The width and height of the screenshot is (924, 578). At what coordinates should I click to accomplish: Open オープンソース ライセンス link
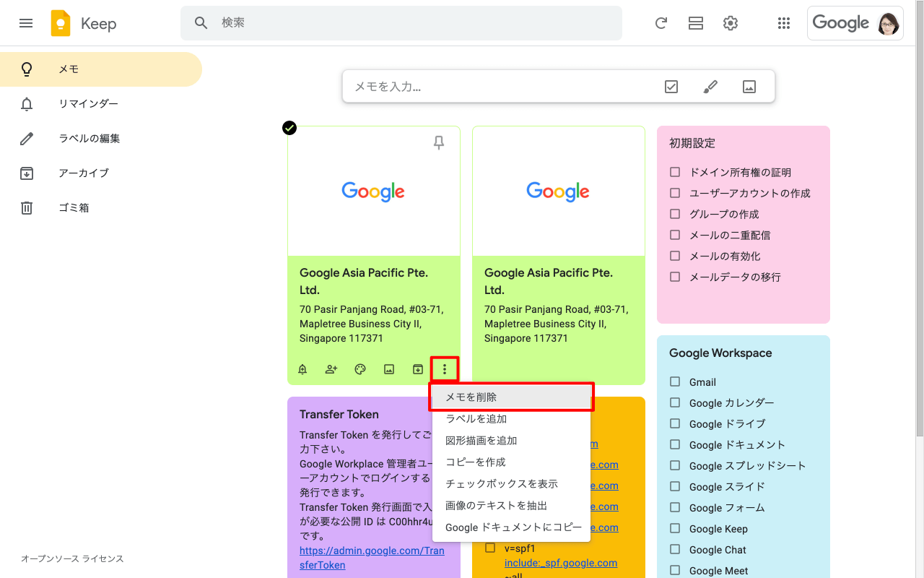click(x=72, y=558)
